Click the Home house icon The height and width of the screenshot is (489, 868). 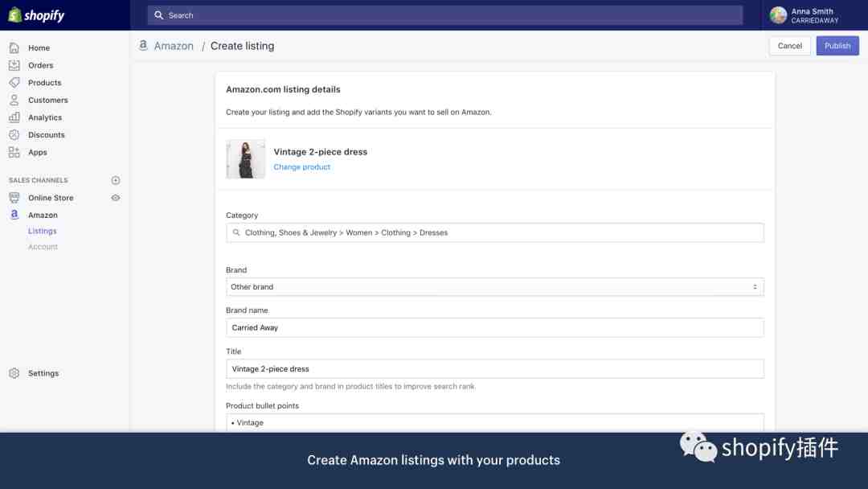(14, 48)
